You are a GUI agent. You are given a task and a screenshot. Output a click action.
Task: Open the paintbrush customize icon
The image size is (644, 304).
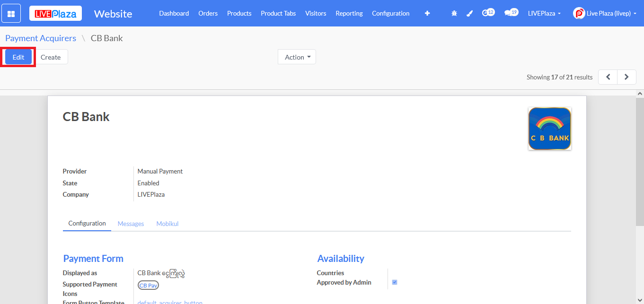469,13
